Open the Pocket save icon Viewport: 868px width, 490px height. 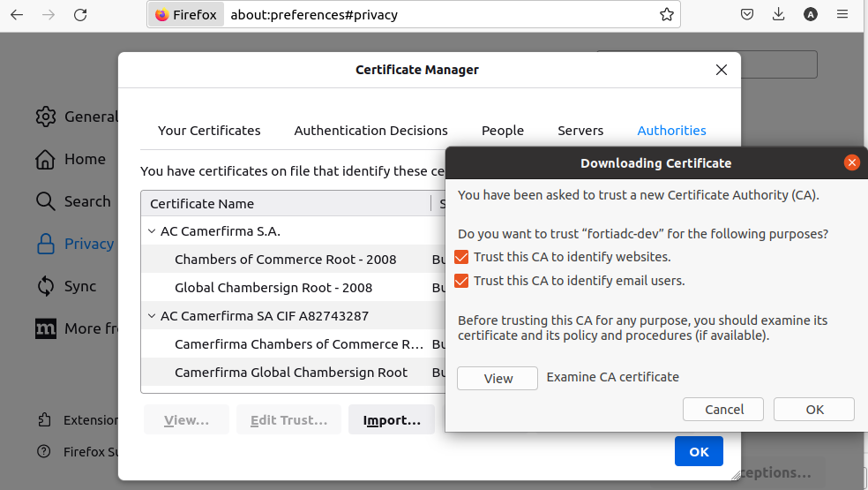(746, 15)
